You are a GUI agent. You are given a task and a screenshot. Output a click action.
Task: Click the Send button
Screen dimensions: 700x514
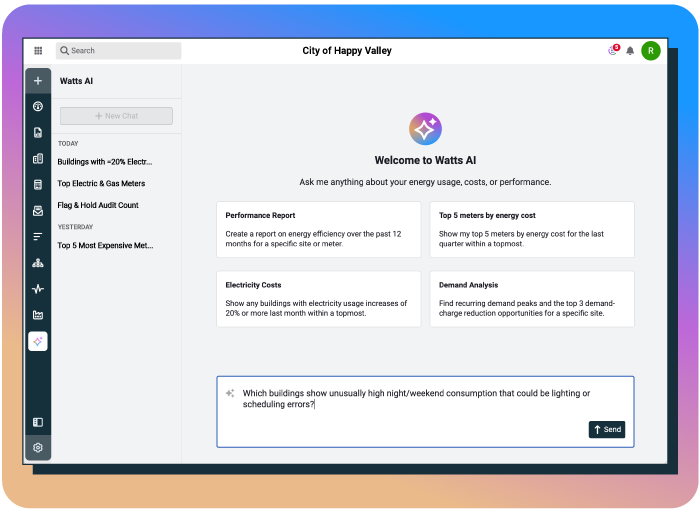(607, 429)
